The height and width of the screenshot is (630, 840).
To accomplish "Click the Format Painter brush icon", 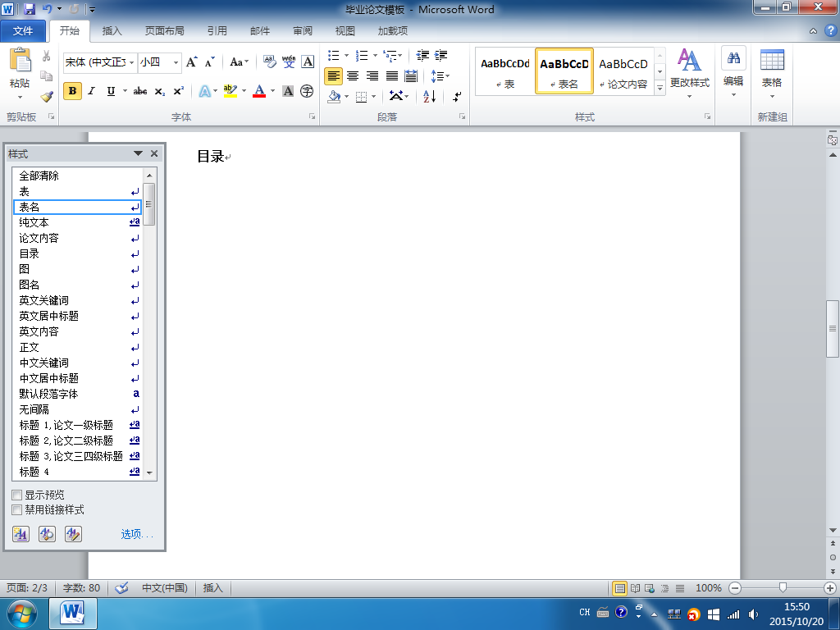I will coord(47,97).
